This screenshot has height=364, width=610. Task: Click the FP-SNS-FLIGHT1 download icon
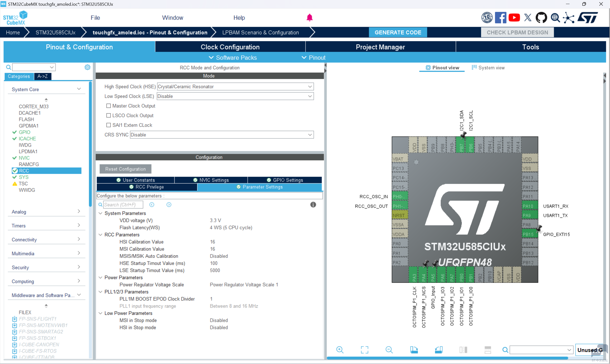(x=15, y=319)
